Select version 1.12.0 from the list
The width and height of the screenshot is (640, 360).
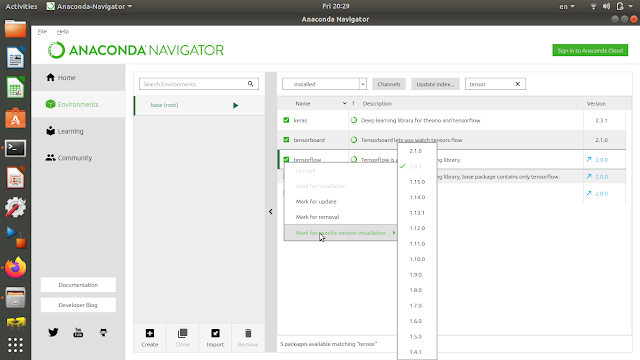417,228
